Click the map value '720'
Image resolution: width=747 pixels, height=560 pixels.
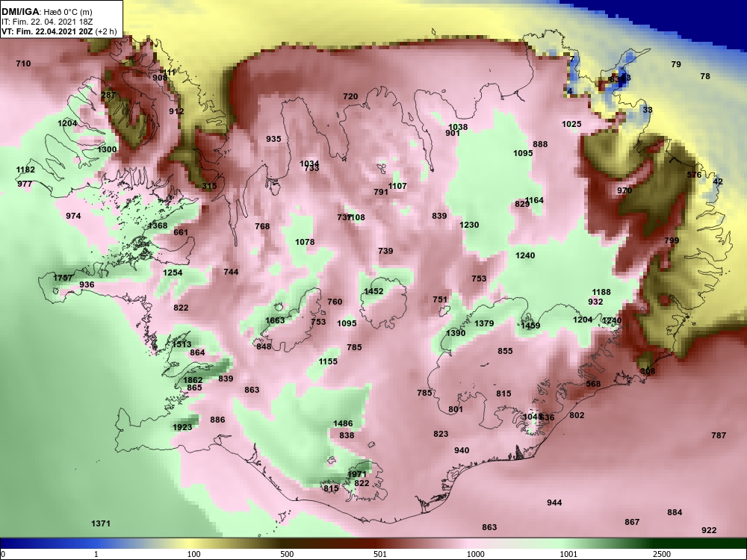coord(350,96)
